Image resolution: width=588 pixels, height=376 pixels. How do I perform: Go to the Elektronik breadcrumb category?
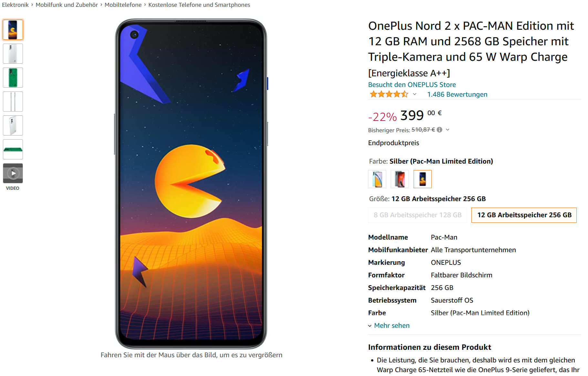[15, 5]
